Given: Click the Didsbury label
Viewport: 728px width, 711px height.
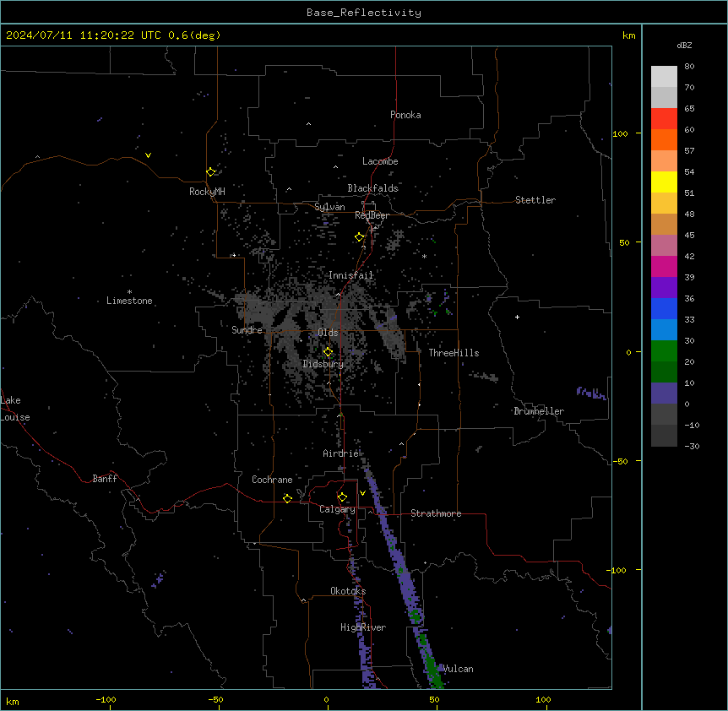Looking at the screenshot, I should (x=323, y=364).
